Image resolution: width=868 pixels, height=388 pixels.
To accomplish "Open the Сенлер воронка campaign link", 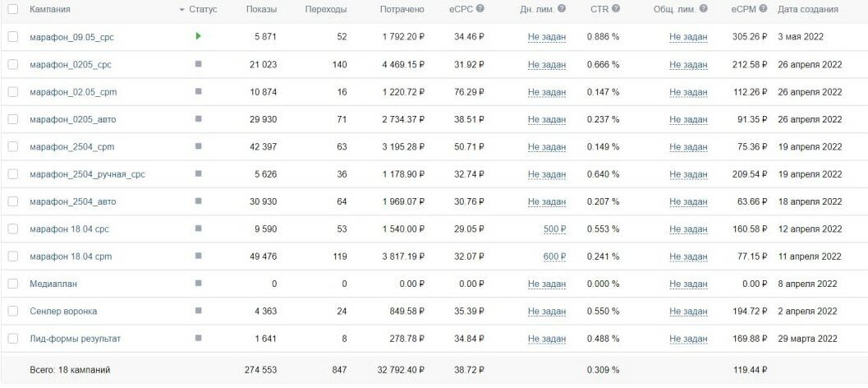I will (63, 312).
